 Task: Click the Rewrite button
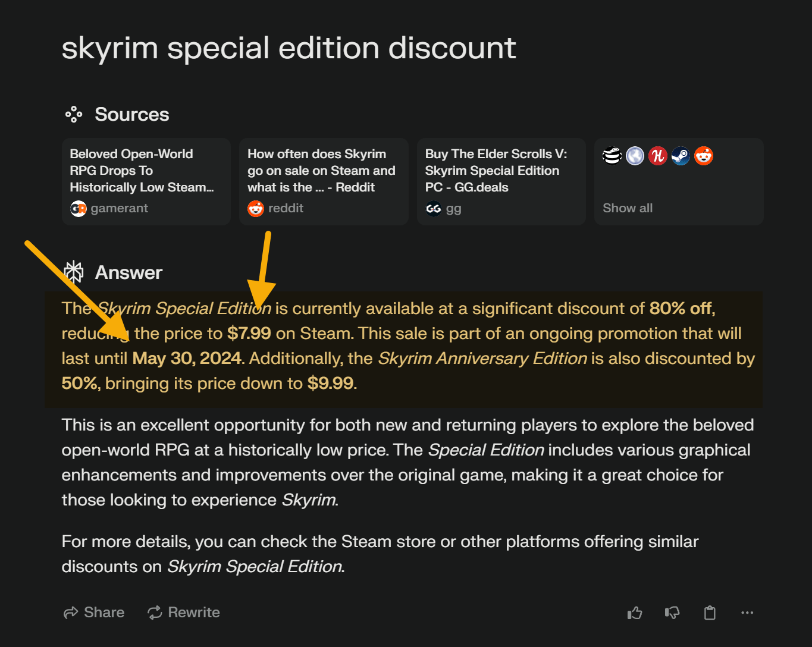[x=183, y=613]
